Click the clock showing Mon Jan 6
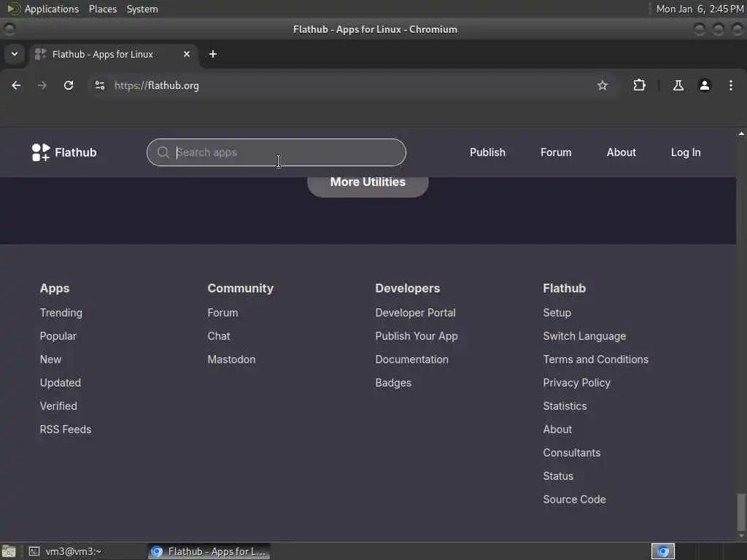Screen dimensions: 747x560 (x=700, y=9)
